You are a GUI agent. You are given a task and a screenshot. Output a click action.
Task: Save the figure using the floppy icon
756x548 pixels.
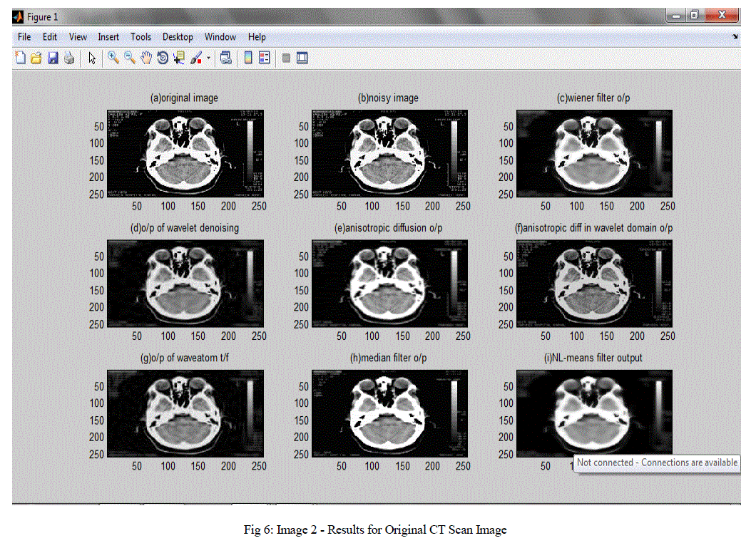53,58
